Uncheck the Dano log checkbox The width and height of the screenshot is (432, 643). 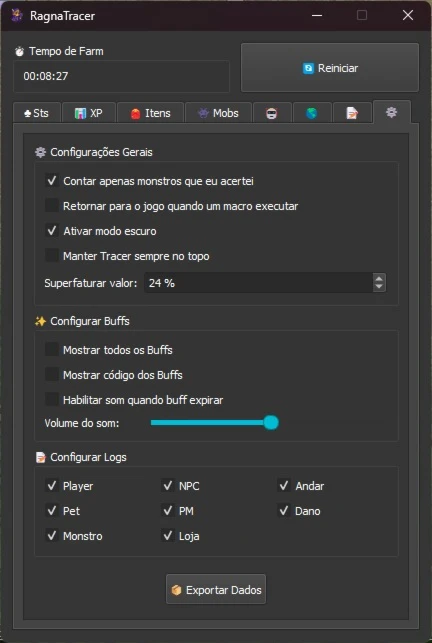(284, 511)
